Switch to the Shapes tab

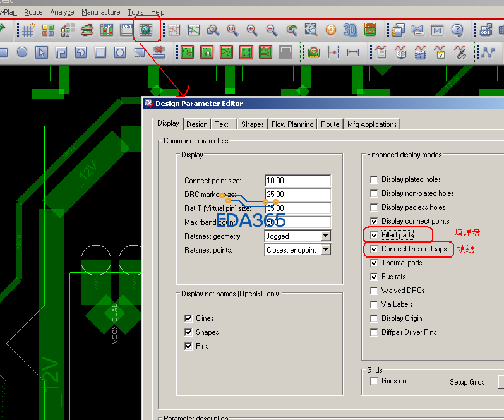coord(253,124)
